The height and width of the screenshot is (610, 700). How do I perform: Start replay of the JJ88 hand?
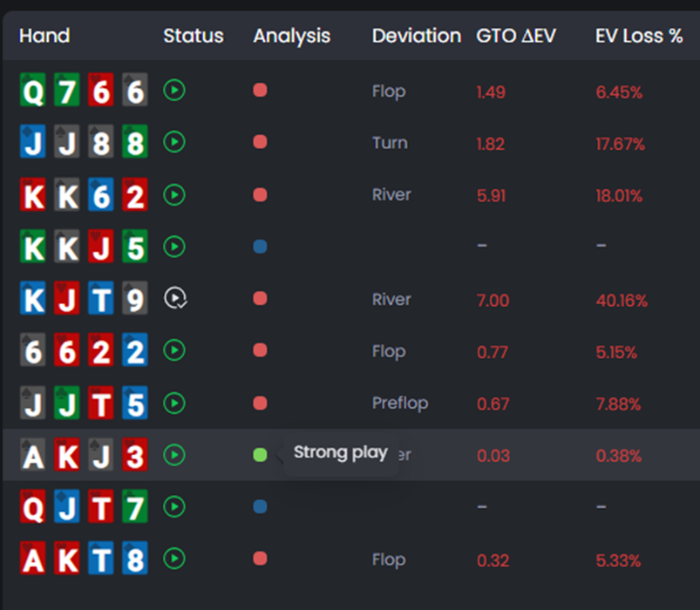(x=173, y=143)
